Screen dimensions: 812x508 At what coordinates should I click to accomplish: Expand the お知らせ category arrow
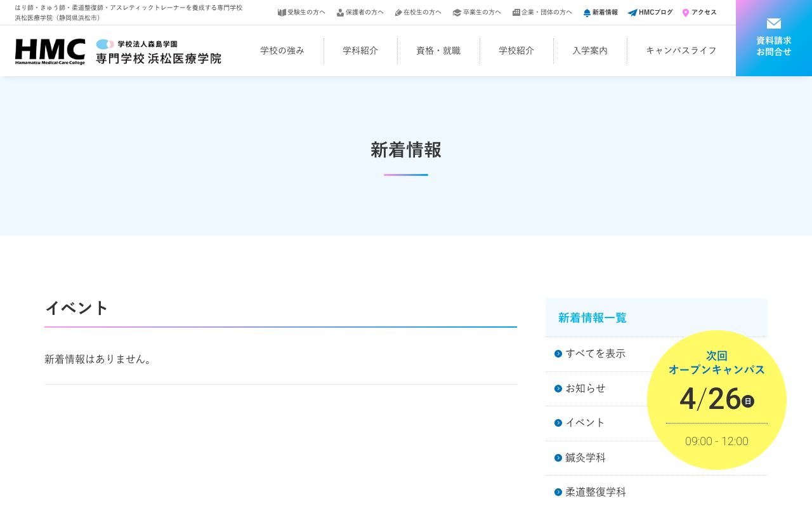click(558, 389)
